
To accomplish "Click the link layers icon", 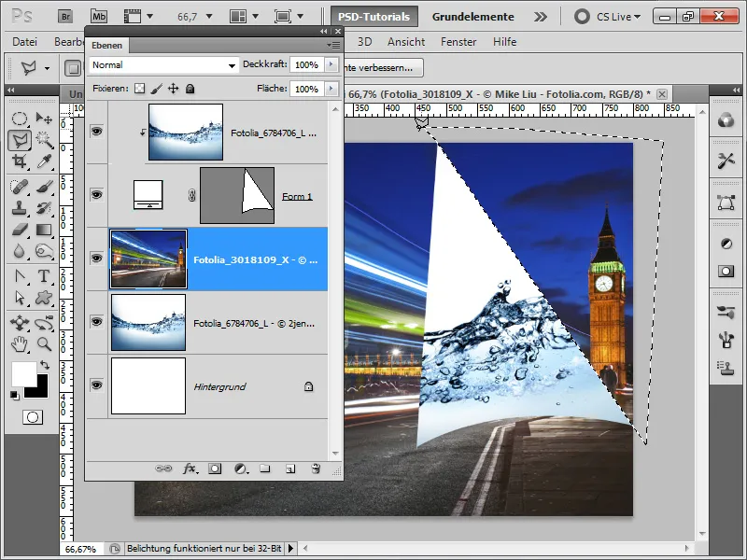I will pyautogui.click(x=163, y=469).
